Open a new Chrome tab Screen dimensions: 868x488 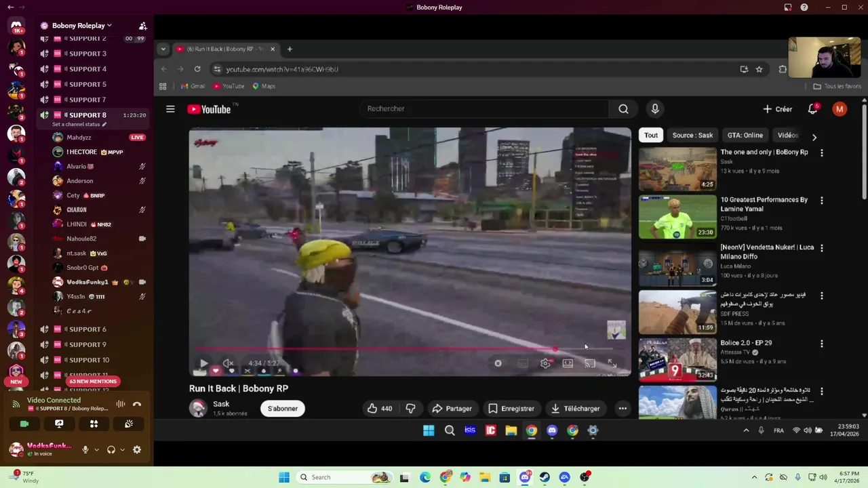pyautogui.click(x=290, y=49)
